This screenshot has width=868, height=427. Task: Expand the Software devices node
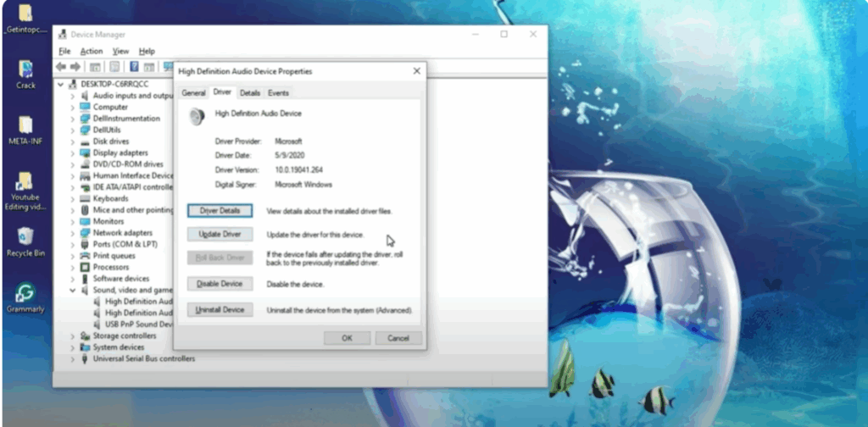[72, 278]
